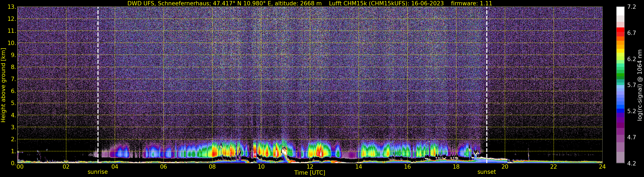This screenshot has width=644, height=177.
Task: Click the colorbar tick label '4.7'
Action: (632, 137)
